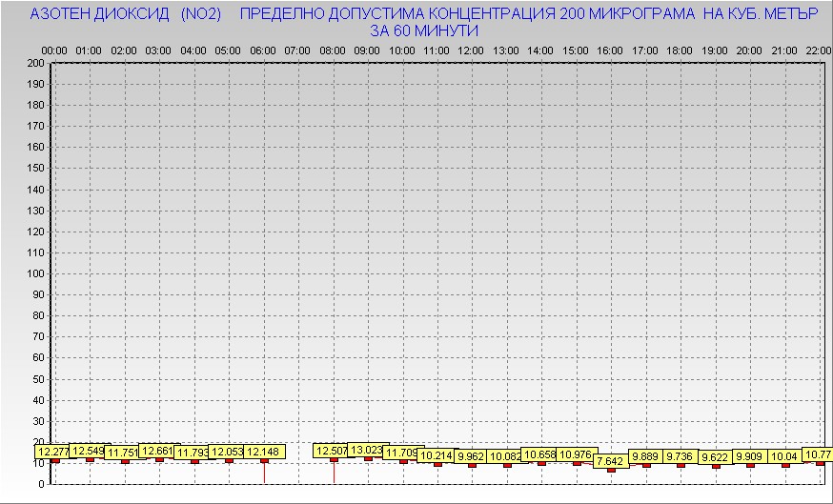Click the 12.661 data value label
Viewport: 833px width, 504px height.
pyautogui.click(x=158, y=451)
